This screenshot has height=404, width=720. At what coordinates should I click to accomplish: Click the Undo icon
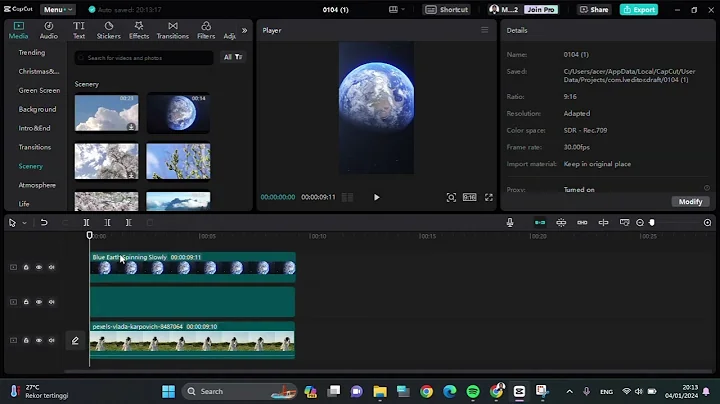click(44, 223)
